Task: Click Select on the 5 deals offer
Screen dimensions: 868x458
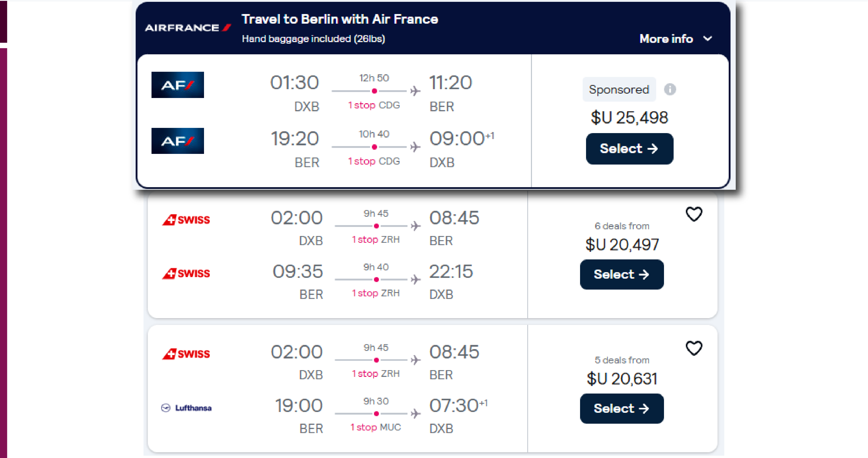Action: [622, 408]
